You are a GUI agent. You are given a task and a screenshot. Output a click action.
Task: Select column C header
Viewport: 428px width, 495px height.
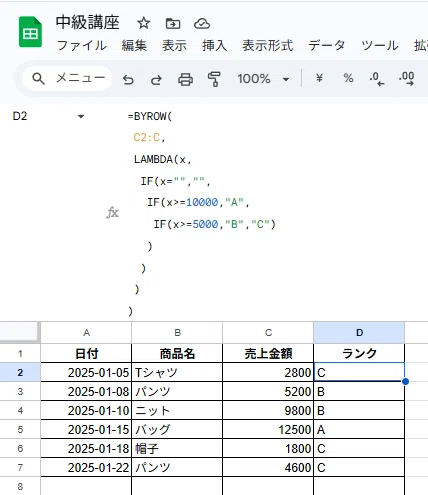(268, 332)
